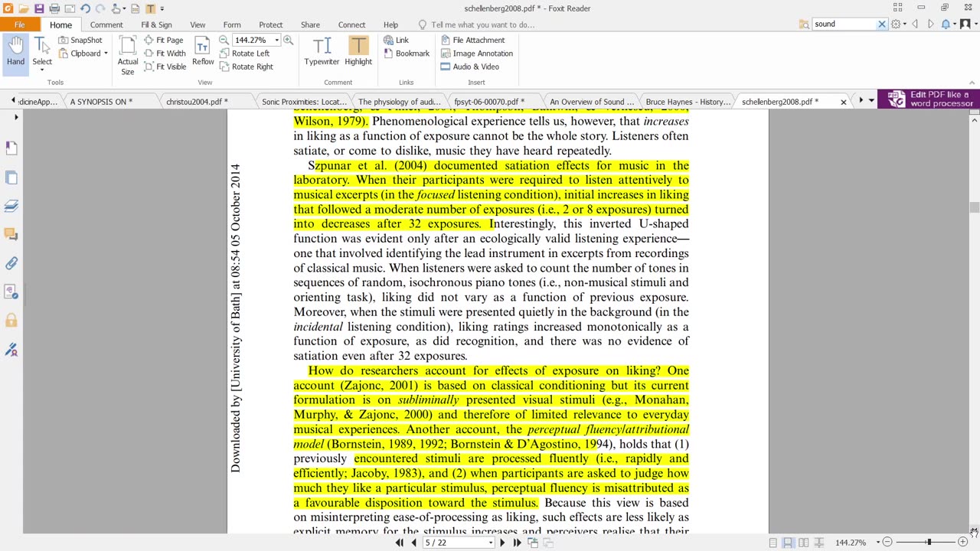The width and height of the screenshot is (980, 551).
Task: Open the layers panel in sidebar
Action: (11, 206)
